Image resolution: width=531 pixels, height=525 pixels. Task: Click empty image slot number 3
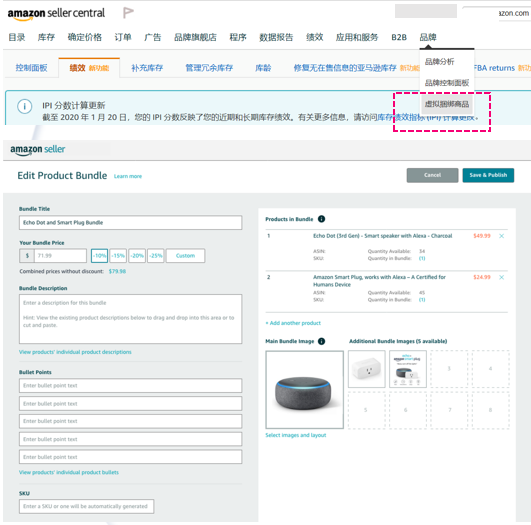449,369
